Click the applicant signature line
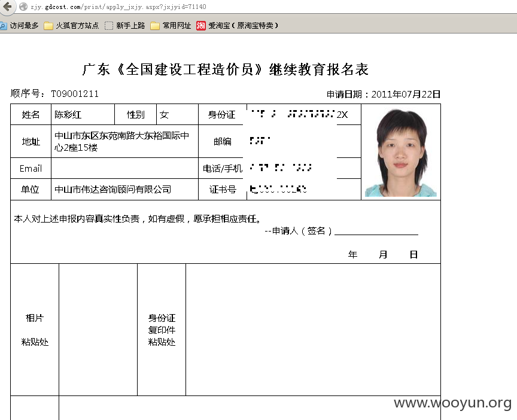The width and height of the screenshot is (517, 420). [x=376, y=234]
